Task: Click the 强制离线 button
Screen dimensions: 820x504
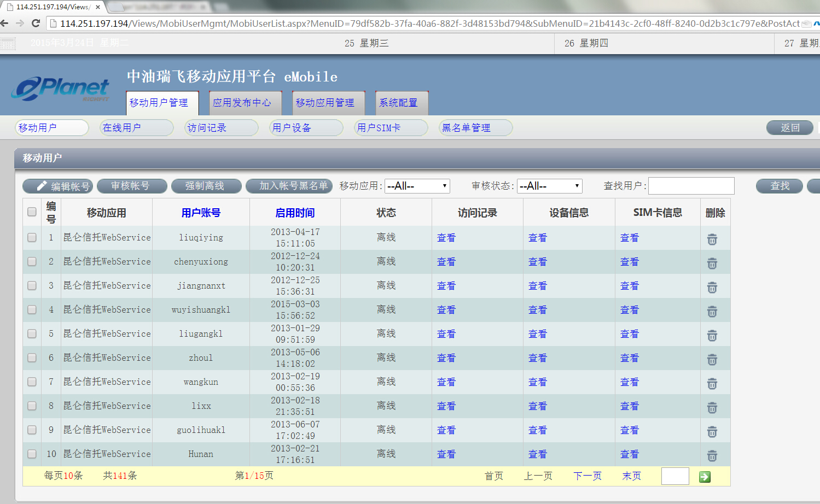Action: pos(206,186)
